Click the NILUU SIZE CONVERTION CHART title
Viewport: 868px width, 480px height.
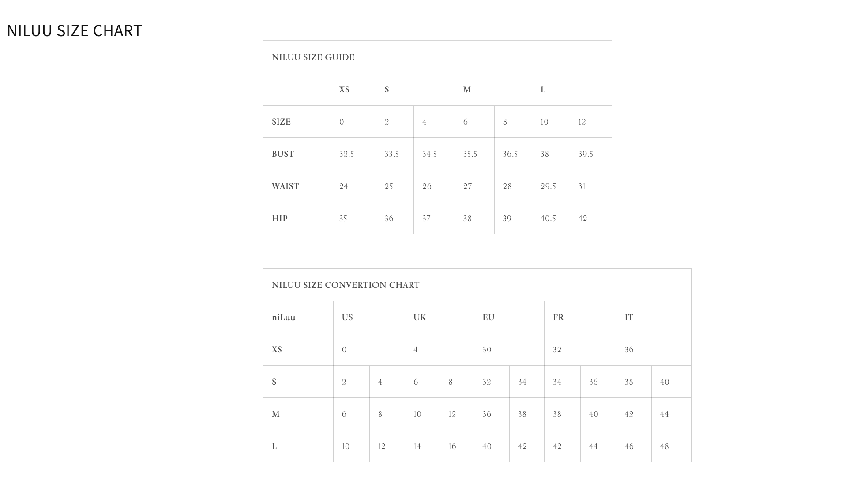click(x=346, y=285)
